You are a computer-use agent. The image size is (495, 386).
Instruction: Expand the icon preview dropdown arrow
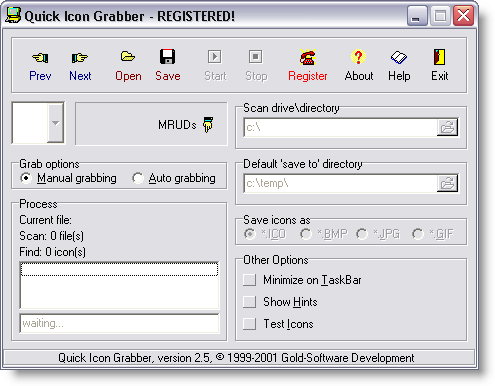point(55,123)
